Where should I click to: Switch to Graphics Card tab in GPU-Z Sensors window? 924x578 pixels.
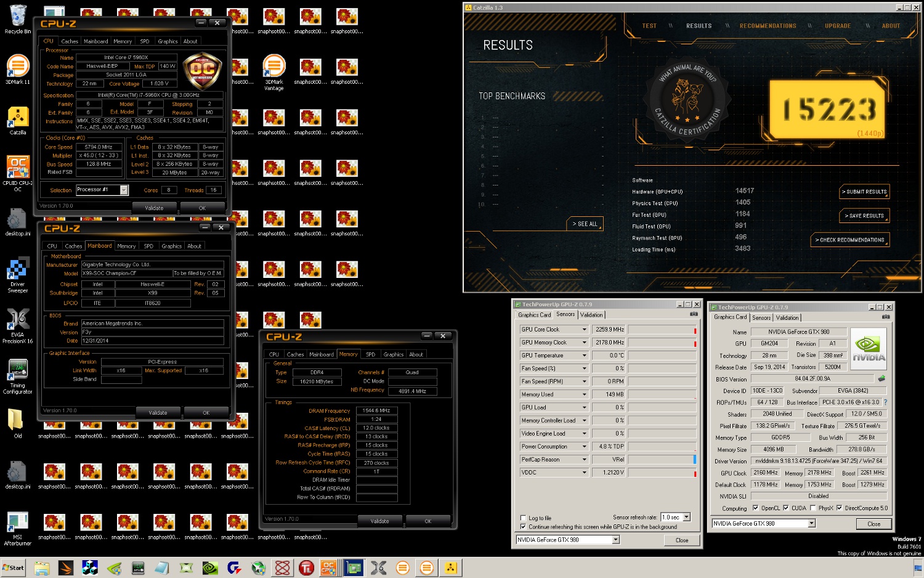(x=535, y=315)
